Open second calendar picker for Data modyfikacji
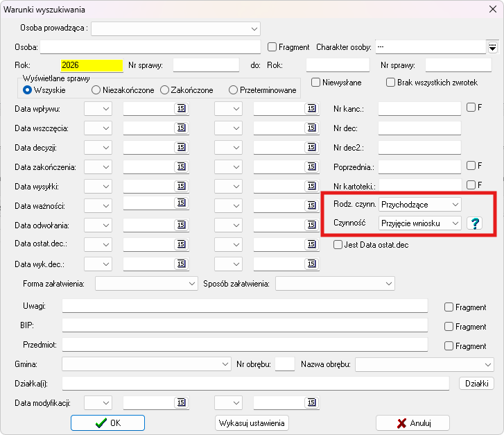504x435 pixels. (312, 402)
